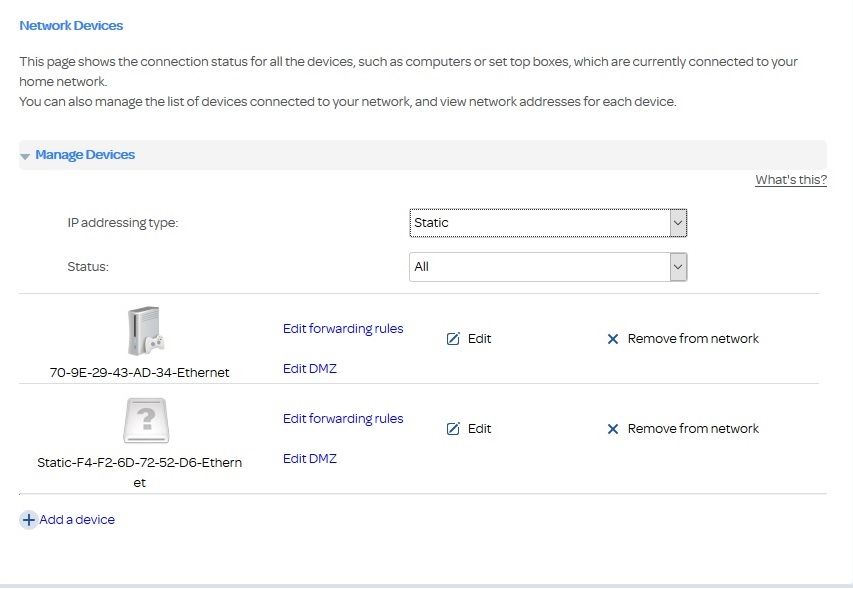This screenshot has height=589, width=853.
Task: Open the IP addressing type dropdown
Action: click(x=547, y=223)
